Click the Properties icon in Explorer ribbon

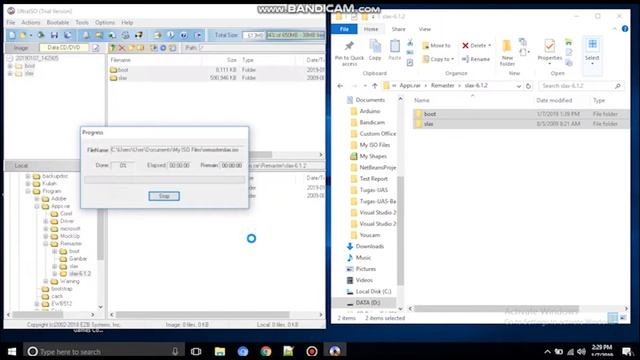point(549,46)
